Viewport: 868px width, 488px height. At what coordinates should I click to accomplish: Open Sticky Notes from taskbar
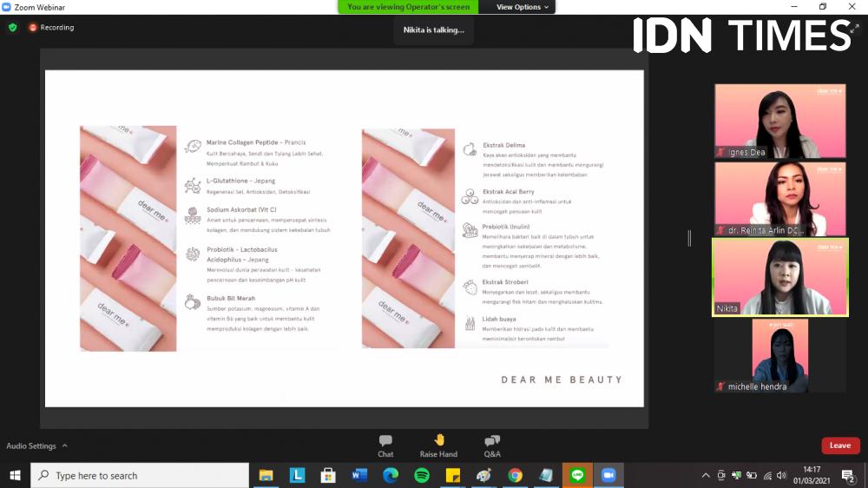(453, 475)
